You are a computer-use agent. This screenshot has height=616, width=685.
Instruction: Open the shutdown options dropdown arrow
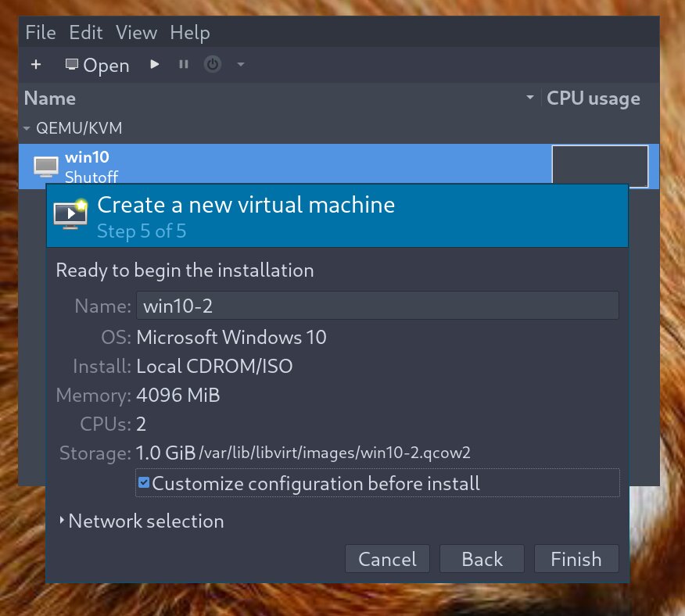pyautogui.click(x=241, y=65)
